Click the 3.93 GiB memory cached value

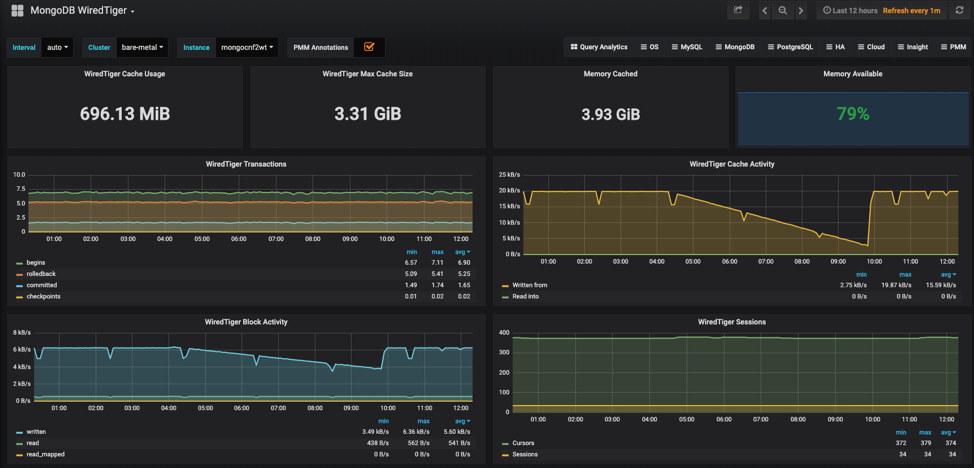[x=610, y=114]
